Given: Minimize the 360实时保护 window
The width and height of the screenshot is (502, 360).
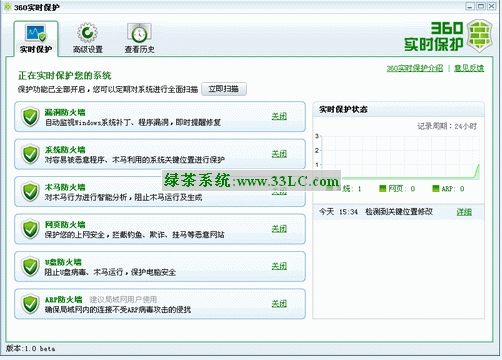Looking at the screenshot, I should coord(470,6).
